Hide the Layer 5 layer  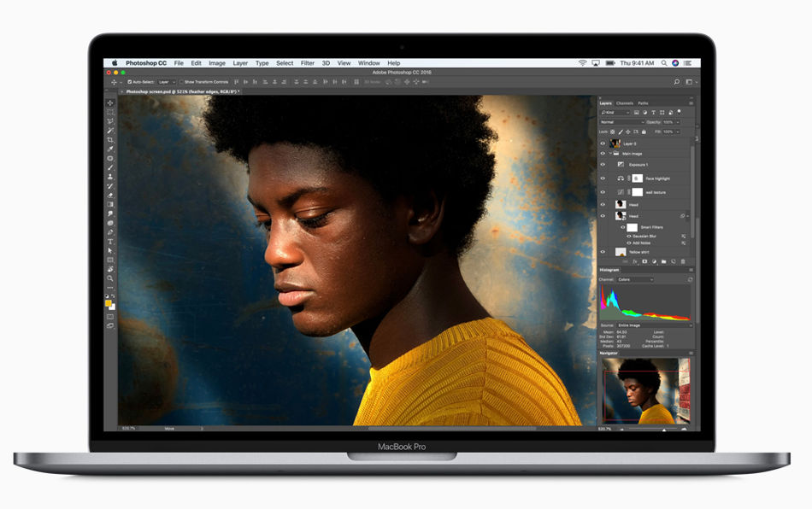(x=603, y=143)
